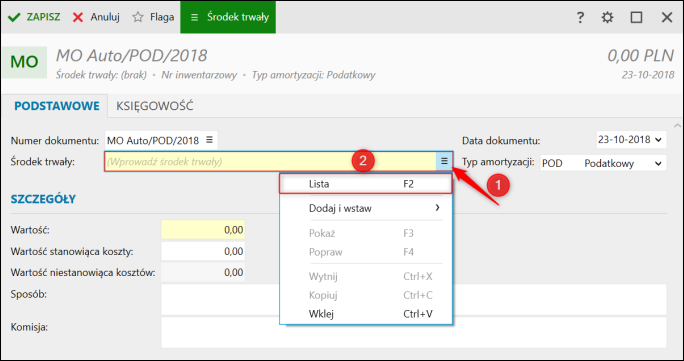Click the Wartość amount field
684x361 pixels.
click(203, 230)
